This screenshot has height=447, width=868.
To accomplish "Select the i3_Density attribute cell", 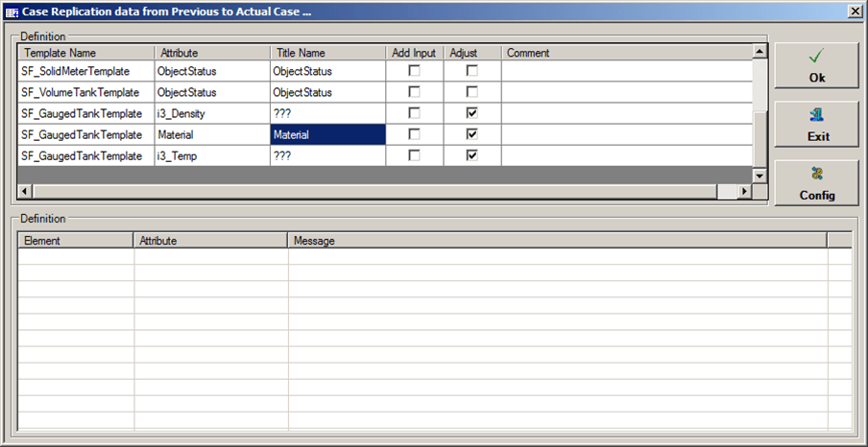I will pos(212,113).
